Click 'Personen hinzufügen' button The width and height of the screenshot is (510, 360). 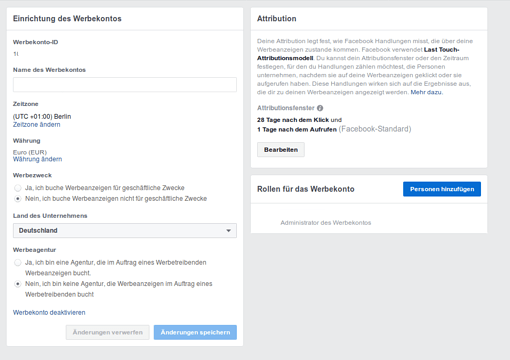point(442,189)
